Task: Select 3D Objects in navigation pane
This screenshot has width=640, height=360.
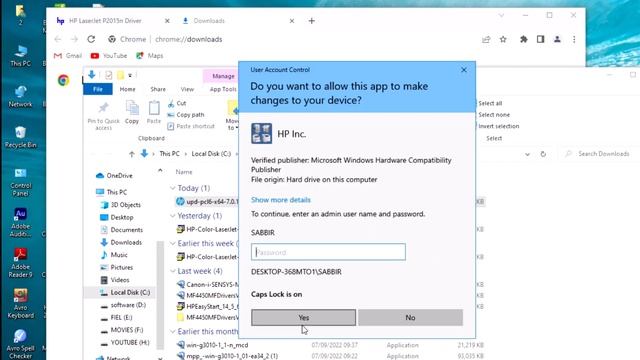Action: 120,204
